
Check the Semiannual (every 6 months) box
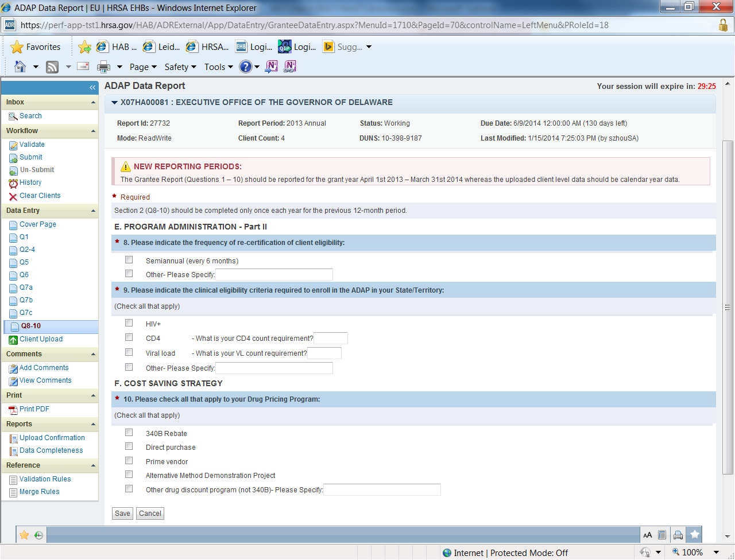(x=129, y=260)
